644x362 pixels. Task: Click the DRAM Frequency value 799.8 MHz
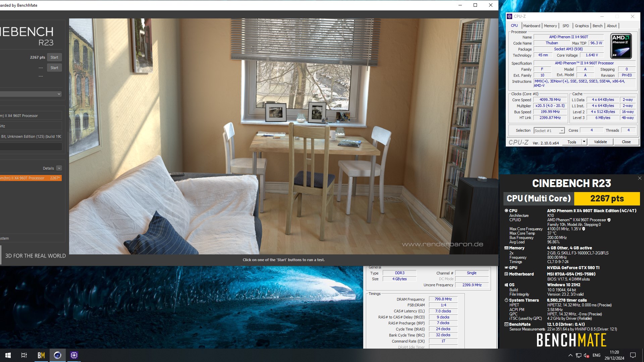tap(443, 299)
